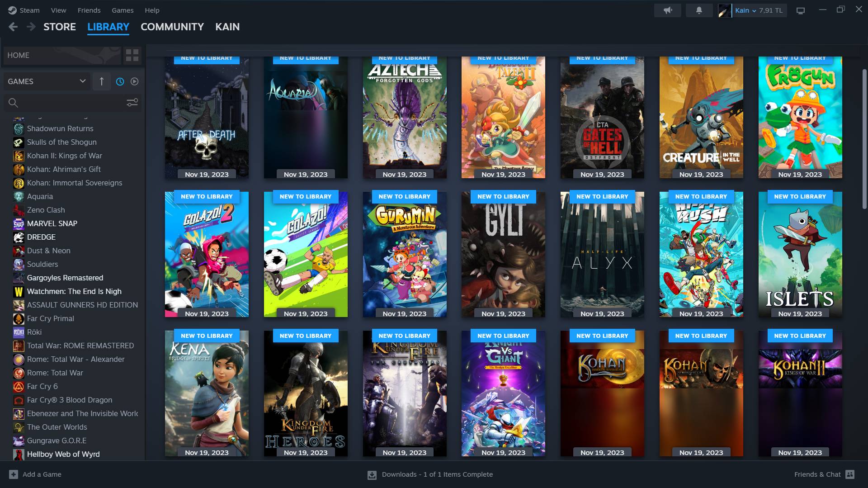The width and height of the screenshot is (868, 488).
Task: Open Friends & Chat grid icon
Action: coord(850,474)
